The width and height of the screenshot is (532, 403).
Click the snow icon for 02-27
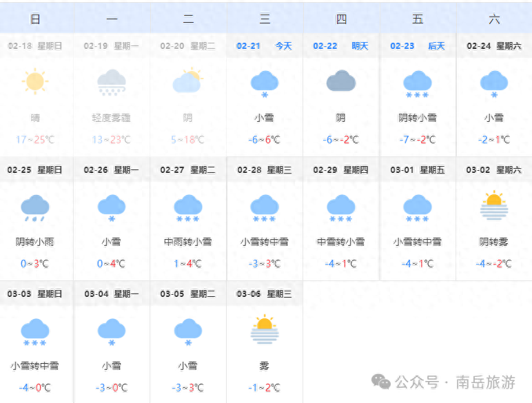click(188, 208)
